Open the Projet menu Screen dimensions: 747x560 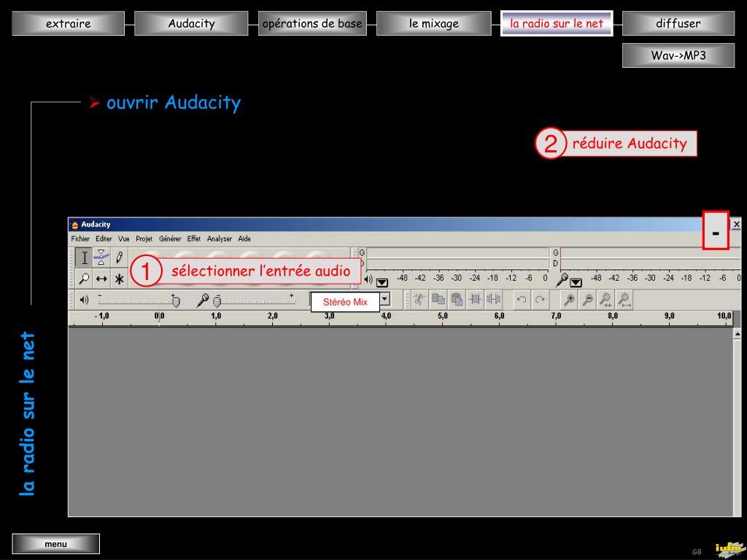[x=144, y=238]
